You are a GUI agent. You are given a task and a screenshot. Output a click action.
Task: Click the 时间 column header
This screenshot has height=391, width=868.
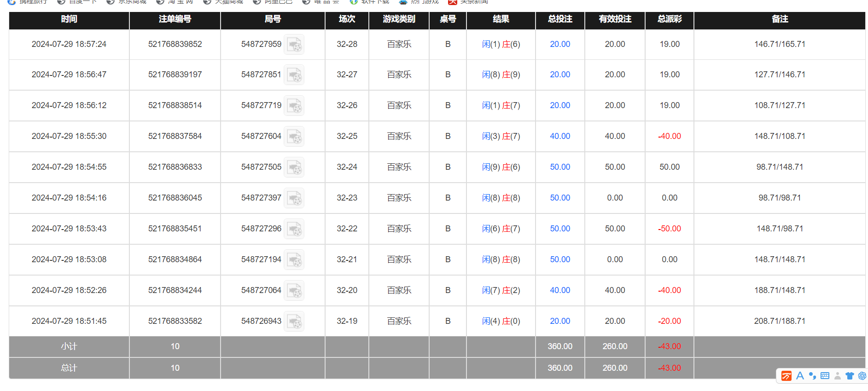(69, 19)
